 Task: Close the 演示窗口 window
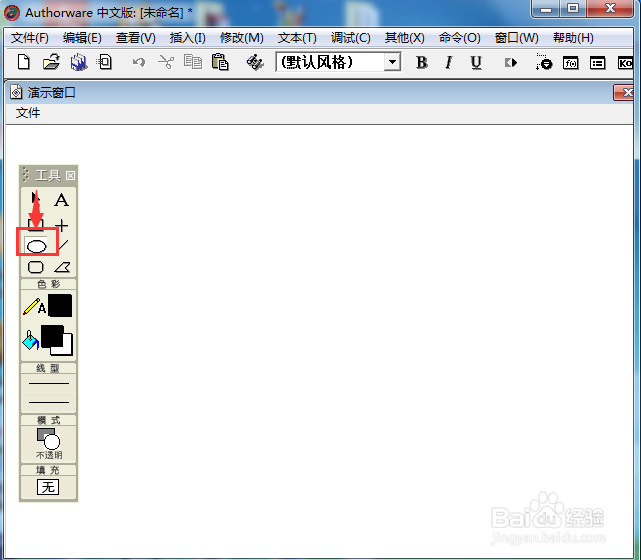[x=624, y=93]
